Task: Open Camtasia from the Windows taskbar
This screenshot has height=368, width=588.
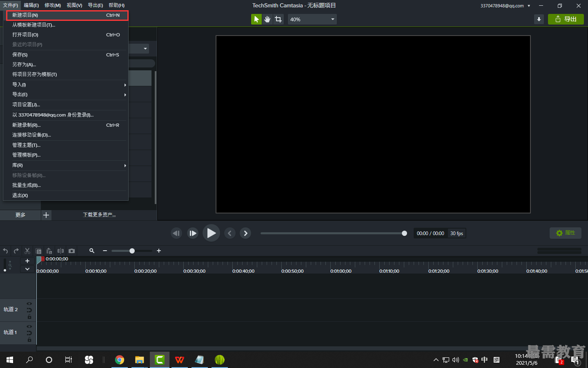Action: point(160,360)
